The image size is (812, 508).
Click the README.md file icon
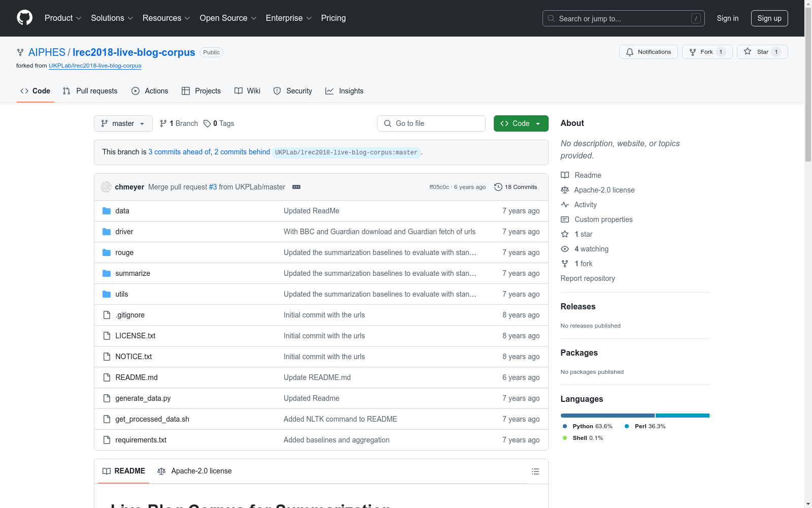107,377
